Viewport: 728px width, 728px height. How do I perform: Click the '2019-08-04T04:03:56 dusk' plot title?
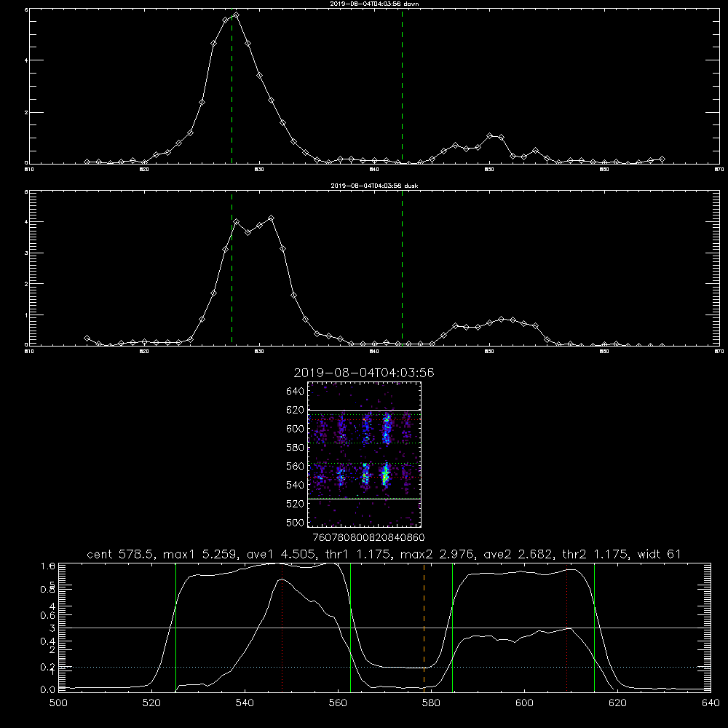(x=374, y=186)
